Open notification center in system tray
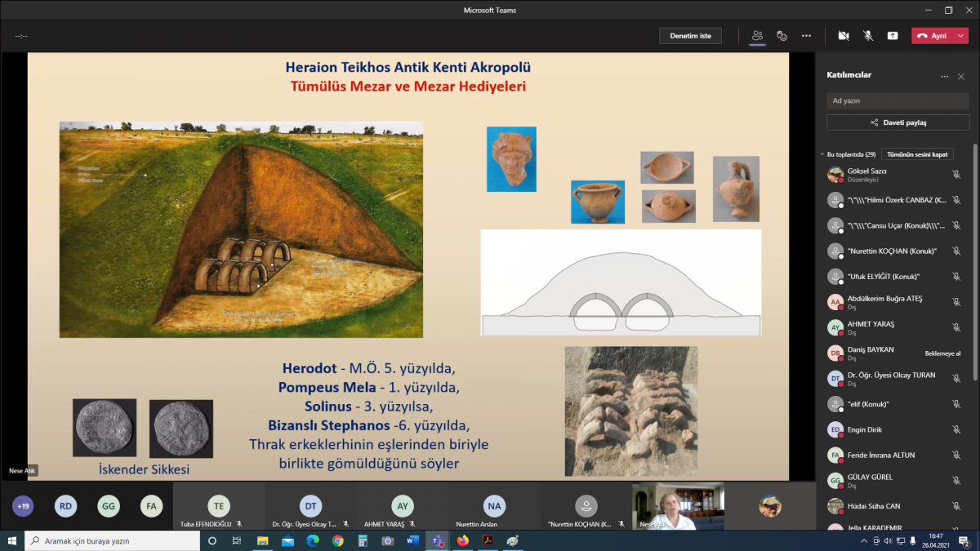The image size is (980, 551). tap(964, 540)
